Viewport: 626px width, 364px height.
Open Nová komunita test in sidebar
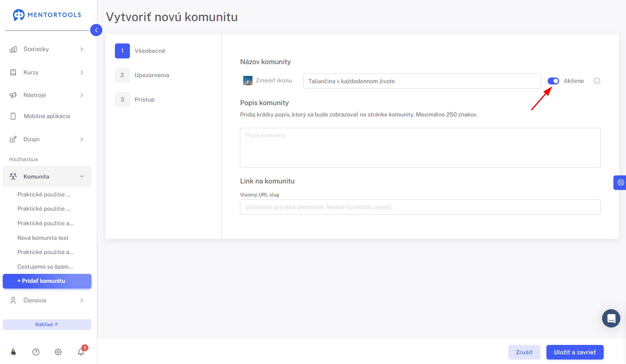[x=43, y=238]
